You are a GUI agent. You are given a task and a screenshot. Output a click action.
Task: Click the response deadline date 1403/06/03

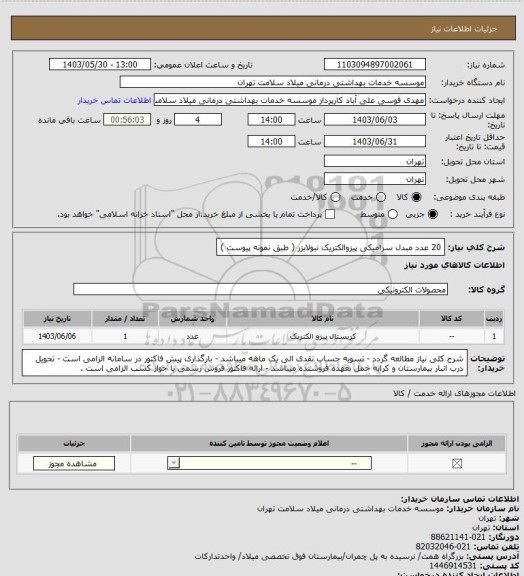(375, 120)
